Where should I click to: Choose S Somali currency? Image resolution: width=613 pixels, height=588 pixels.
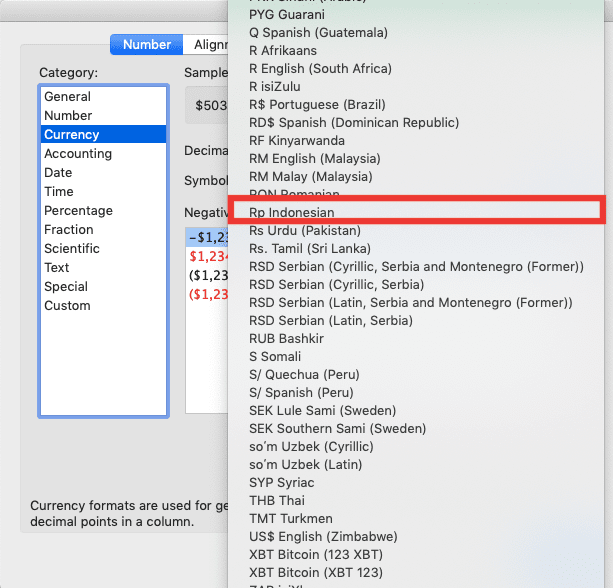point(416,356)
